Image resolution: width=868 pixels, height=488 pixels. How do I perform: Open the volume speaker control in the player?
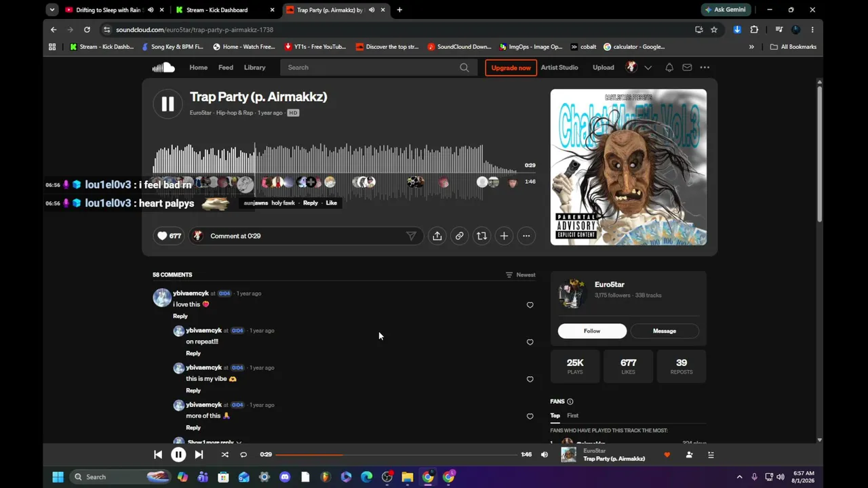[544, 455]
